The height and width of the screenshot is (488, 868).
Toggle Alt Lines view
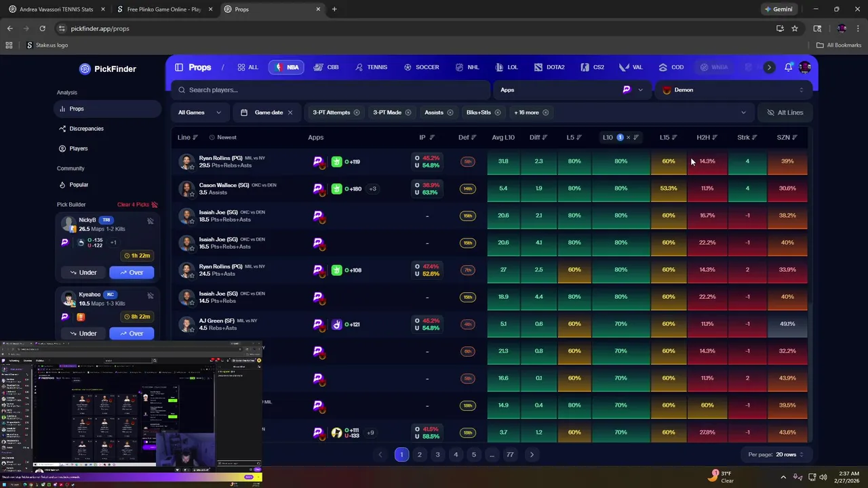785,113
